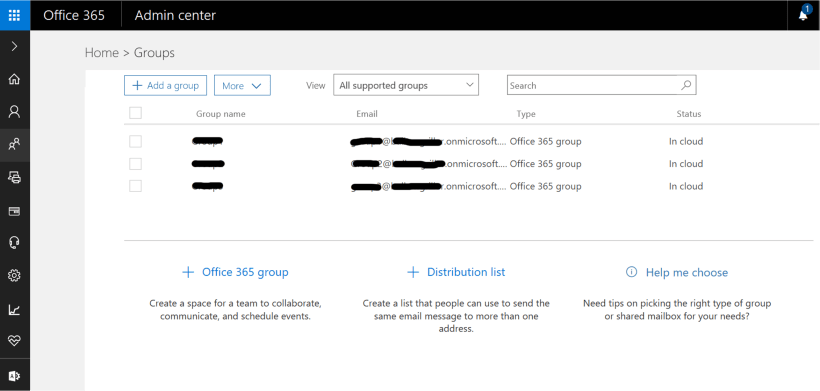This screenshot has width=820, height=391.
Task: Click the Office 365 title in header
Action: (74, 15)
